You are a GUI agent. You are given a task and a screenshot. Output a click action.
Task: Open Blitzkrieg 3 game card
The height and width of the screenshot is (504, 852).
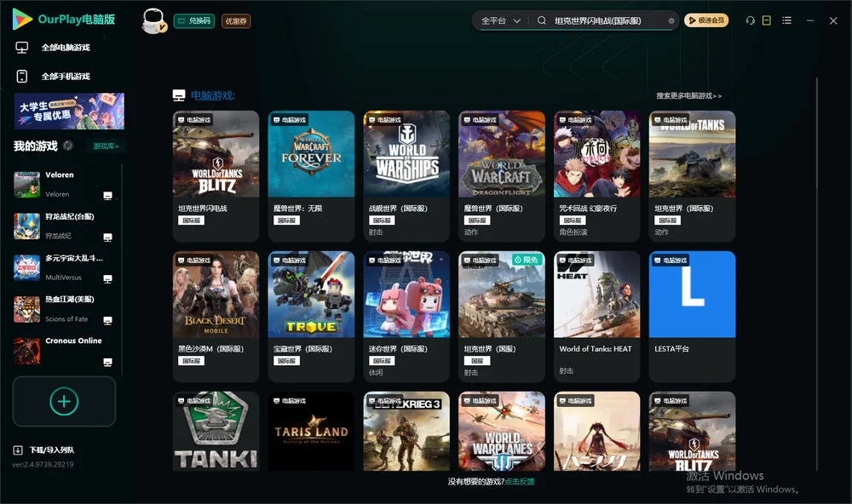(x=406, y=432)
